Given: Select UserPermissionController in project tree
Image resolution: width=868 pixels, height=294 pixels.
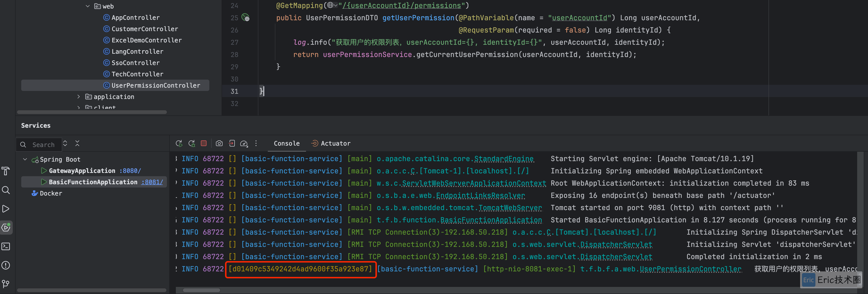Looking at the screenshot, I should pyautogui.click(x=115, y=86).
